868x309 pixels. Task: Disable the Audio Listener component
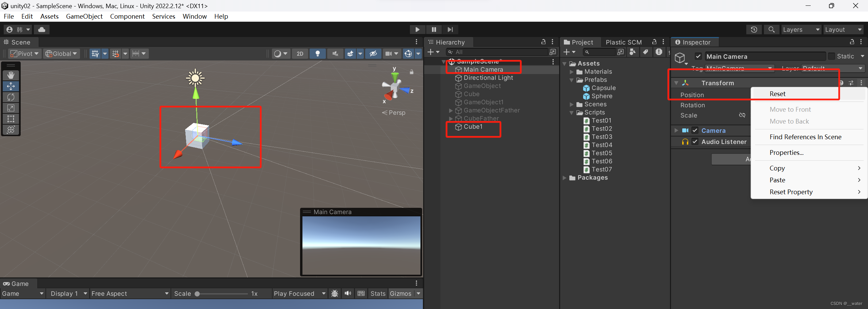[695, 142]
